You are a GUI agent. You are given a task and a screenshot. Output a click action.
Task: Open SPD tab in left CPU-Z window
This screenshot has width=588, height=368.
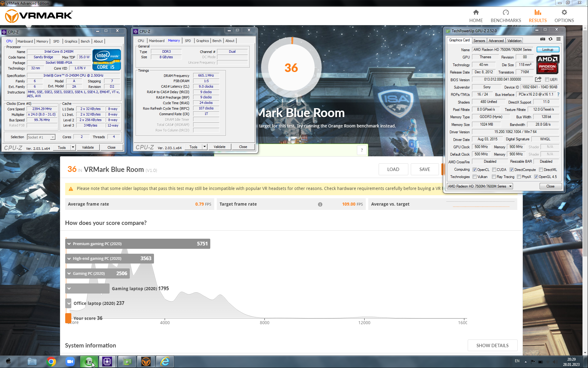pos(56,41)
